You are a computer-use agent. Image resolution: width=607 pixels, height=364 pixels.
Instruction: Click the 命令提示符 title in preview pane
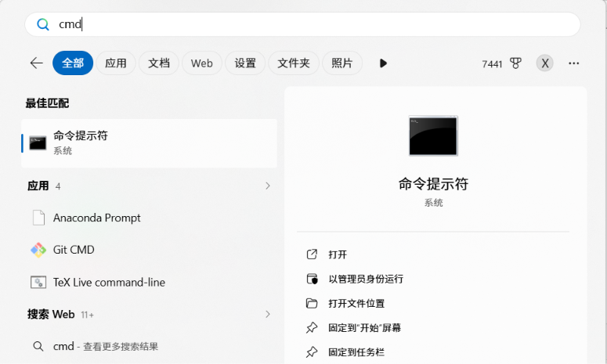[x=433, y=184]
